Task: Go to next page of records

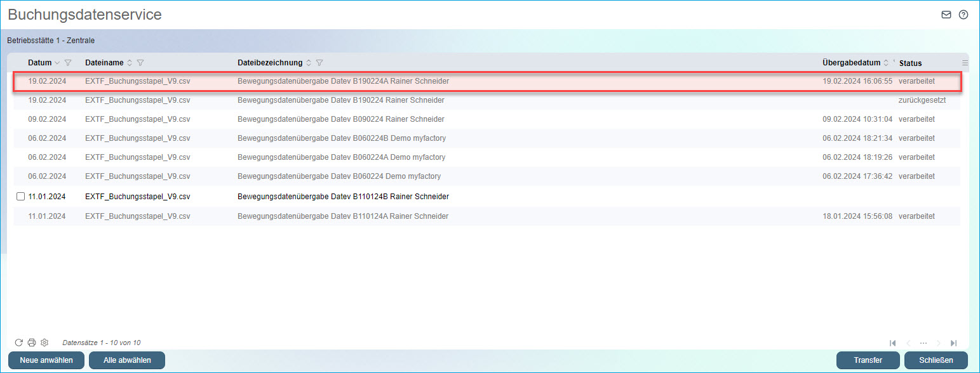Action: pos(939,343)
